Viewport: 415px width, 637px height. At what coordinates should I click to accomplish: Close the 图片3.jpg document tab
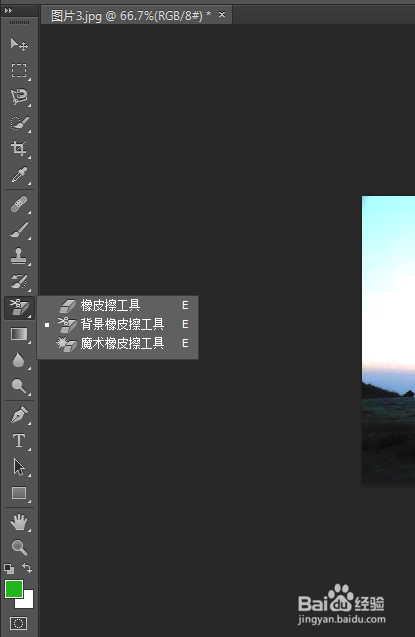[x=222, y=15]
